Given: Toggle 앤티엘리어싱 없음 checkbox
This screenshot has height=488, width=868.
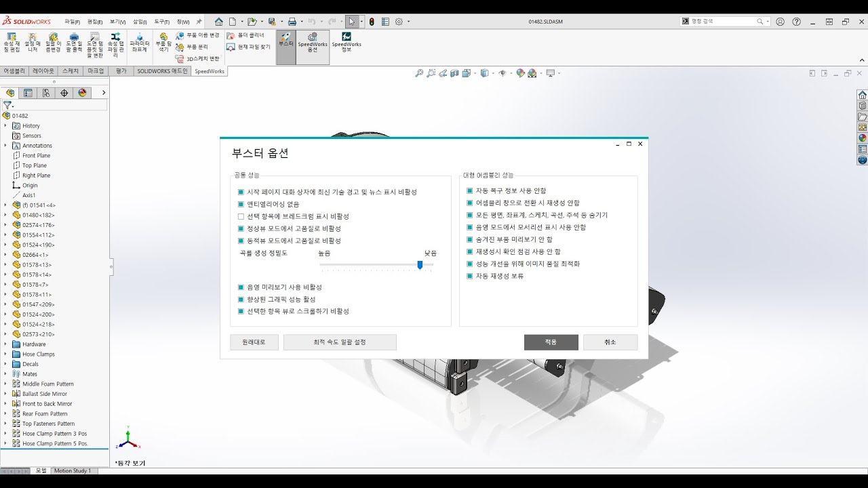Looking at the screenshot, I should pyautogui.click(x=241, y=204).
